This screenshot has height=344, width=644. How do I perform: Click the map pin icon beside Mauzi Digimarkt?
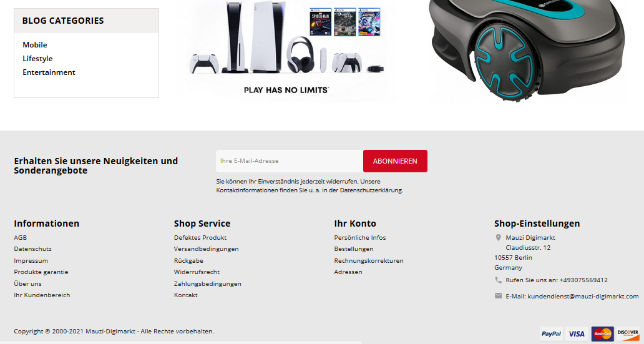tap(498, 237)
